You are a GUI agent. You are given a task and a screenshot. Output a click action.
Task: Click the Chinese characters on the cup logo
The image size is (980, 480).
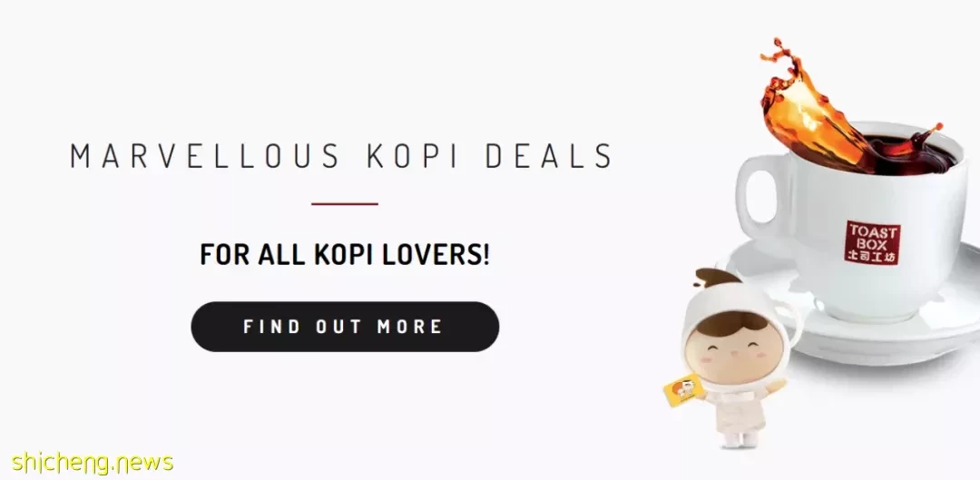click(873, 256)
